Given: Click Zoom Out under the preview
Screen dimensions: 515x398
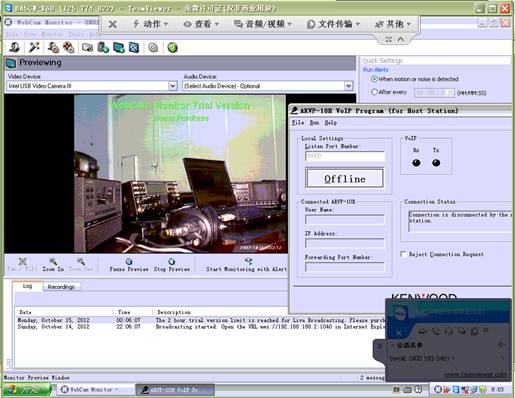Looking at the screenshot, I should [80, 264].
